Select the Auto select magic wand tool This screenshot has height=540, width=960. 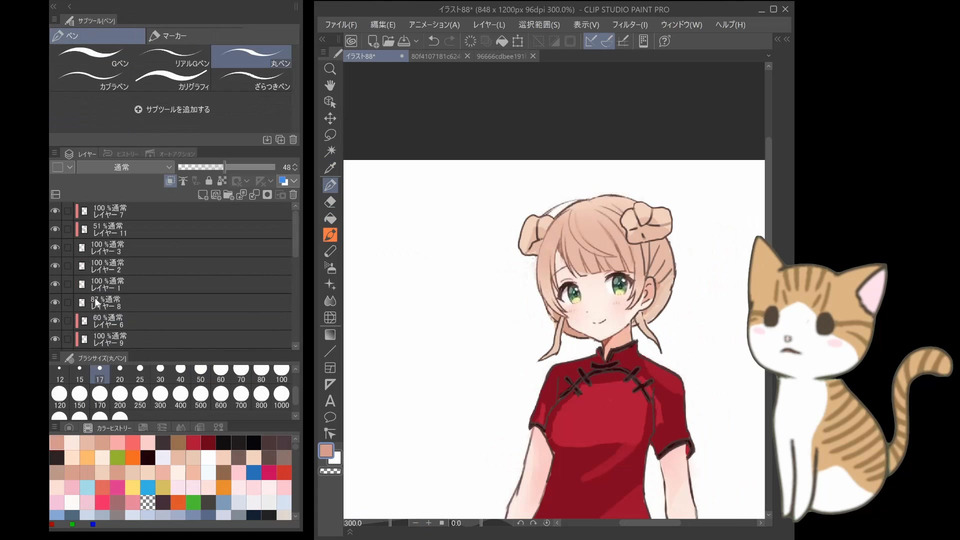click(x=330, y=151)
